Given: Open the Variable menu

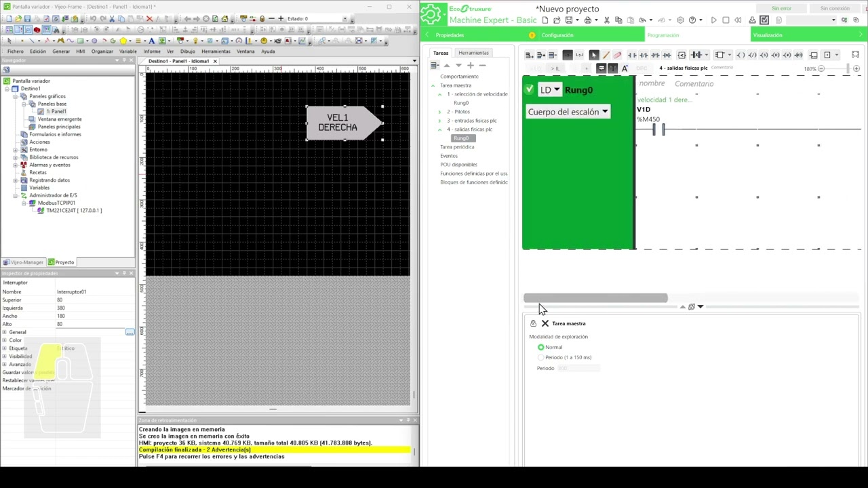Looking at the screenshot, I should [x=128, y=52].
